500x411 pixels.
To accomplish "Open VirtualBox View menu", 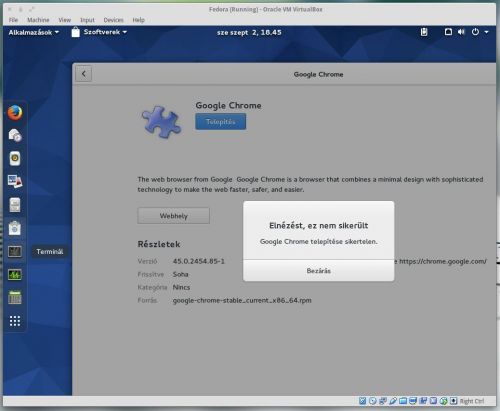I will 65,20.
